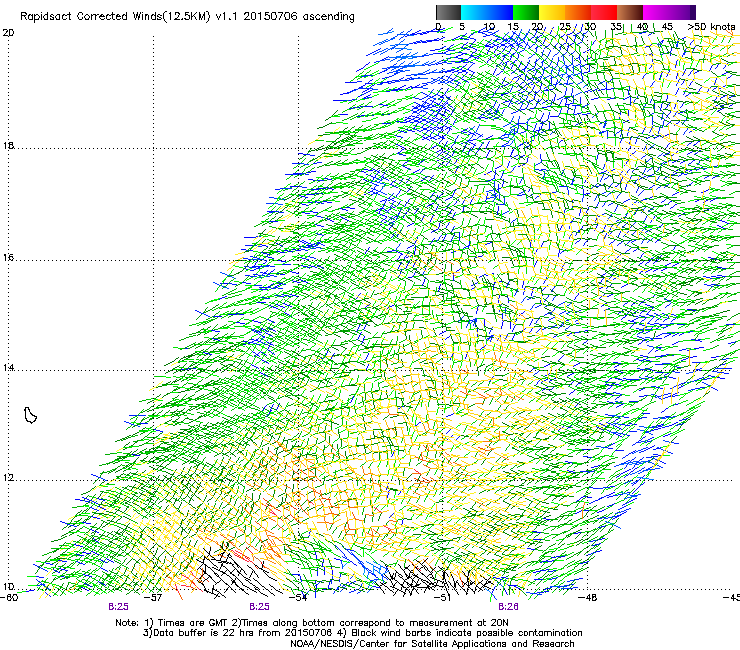The height and width of the screenshot is (650, 740).
Task: Click the '-60' longitude axis label
Action: [9, 598]
